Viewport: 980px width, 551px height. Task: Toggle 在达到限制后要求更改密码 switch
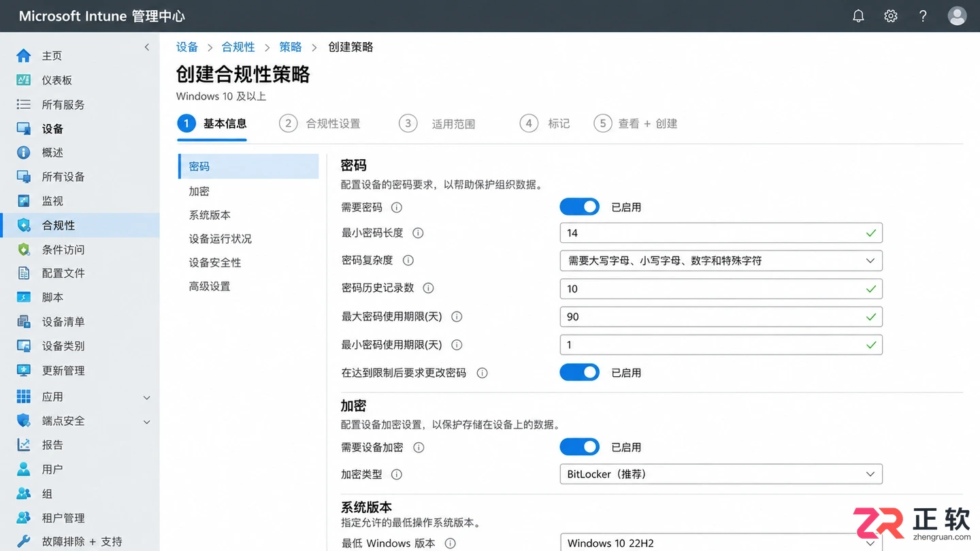tap(579, 372)
